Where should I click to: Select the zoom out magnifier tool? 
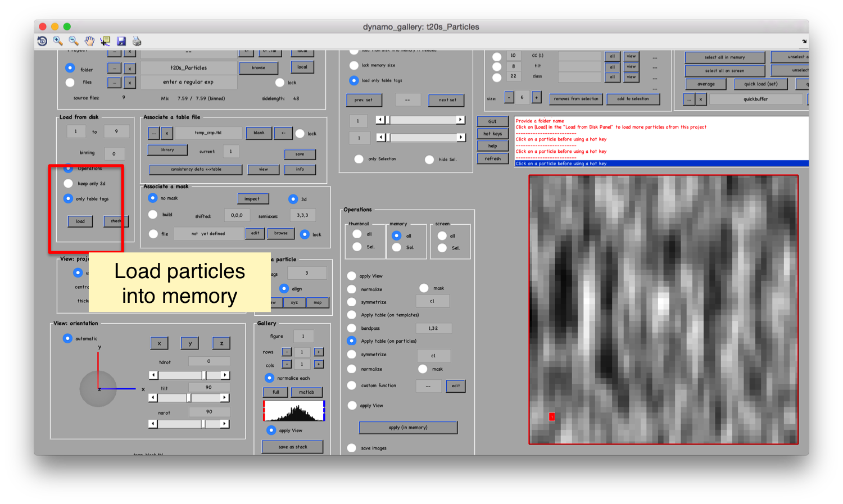tap(74, 41)
